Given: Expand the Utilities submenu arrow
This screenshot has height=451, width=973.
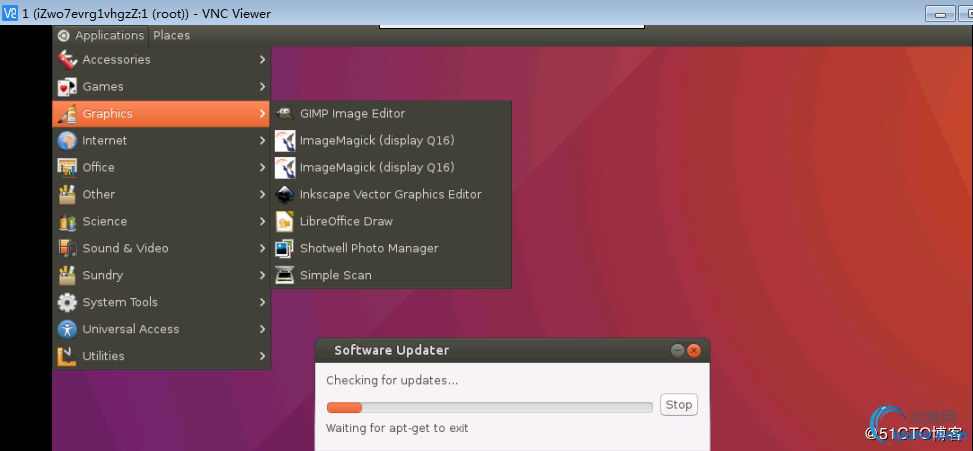Looking at the screenshot, I should click(x=262, y=356).
